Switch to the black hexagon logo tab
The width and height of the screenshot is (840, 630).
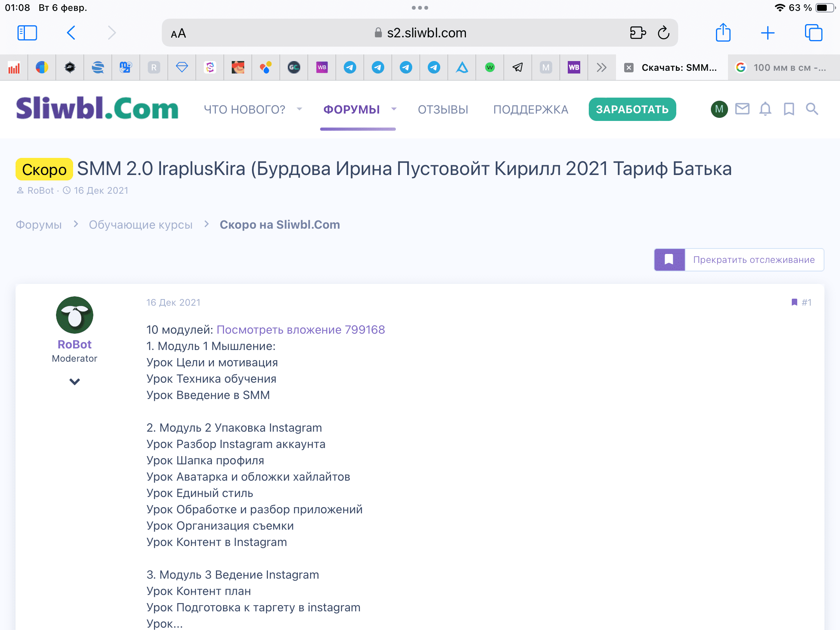70,68
